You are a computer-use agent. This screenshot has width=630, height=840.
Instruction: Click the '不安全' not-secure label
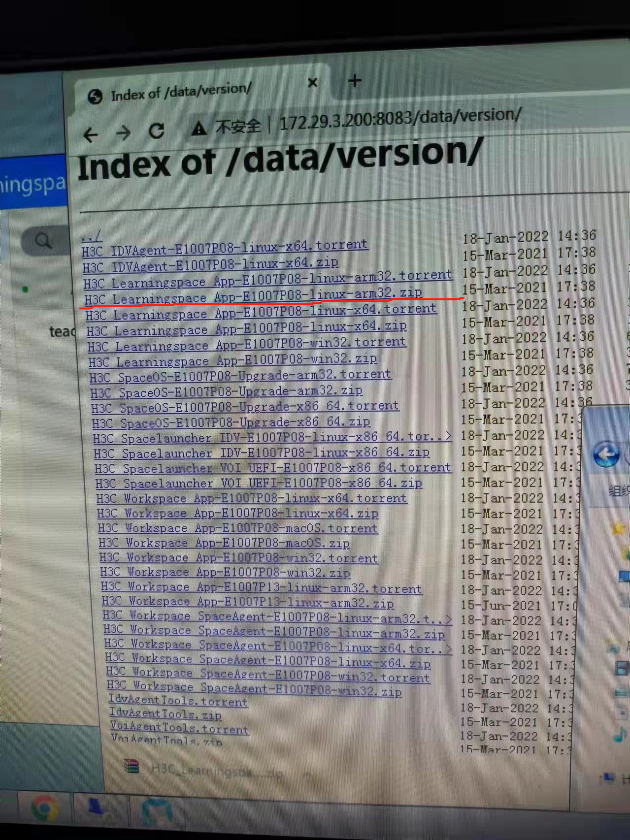tap(237, 126)
